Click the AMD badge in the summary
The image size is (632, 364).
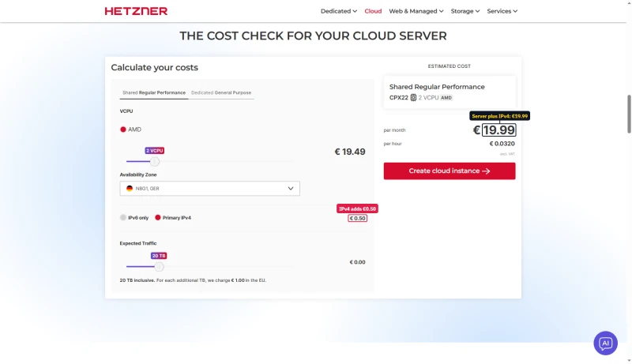tap(446, 97)
